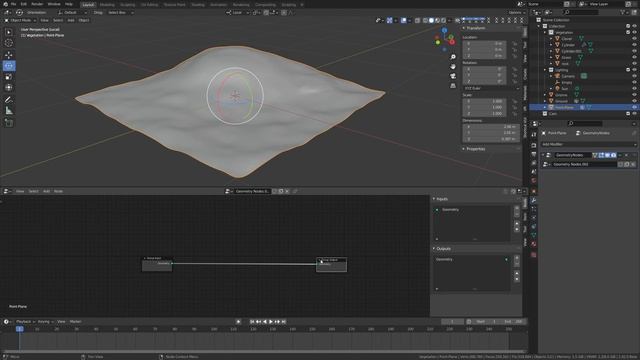Hide the Clover object in outliner
This screenshot has height=360, width=640.
click(x=634, y=39)
